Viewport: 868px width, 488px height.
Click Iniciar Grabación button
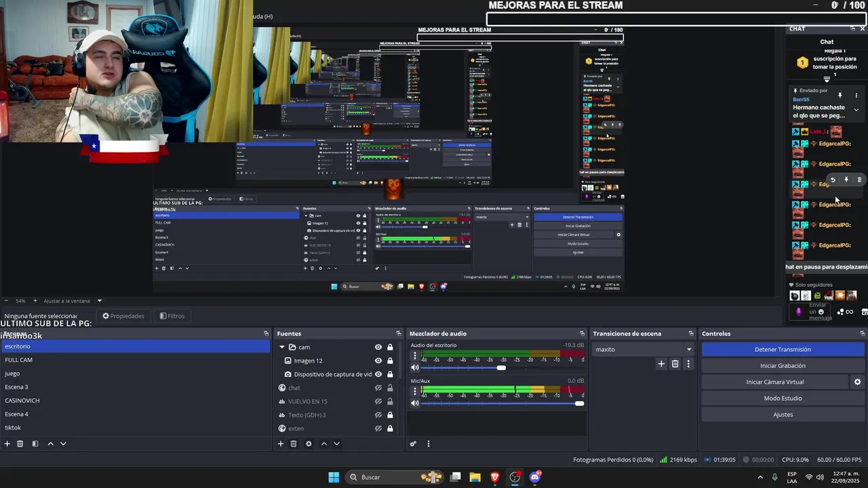783,366
